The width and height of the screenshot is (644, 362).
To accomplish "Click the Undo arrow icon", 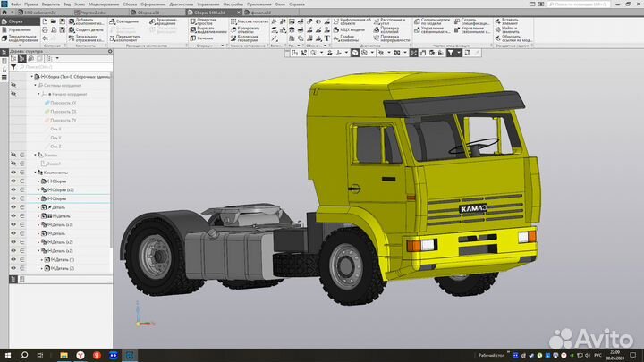I will (45, 38).
